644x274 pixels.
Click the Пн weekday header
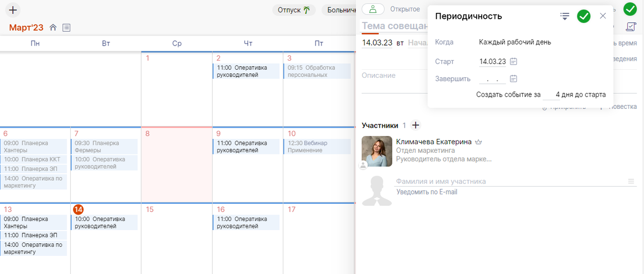[x=35, y=43]
